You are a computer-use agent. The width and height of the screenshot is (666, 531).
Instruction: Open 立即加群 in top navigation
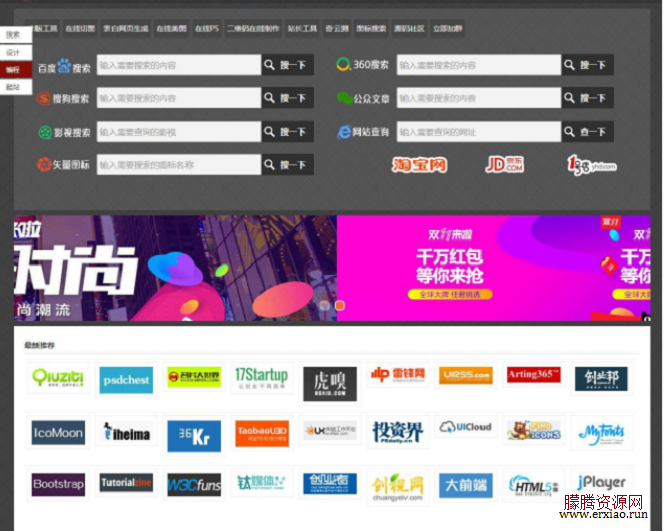point(447,28)
